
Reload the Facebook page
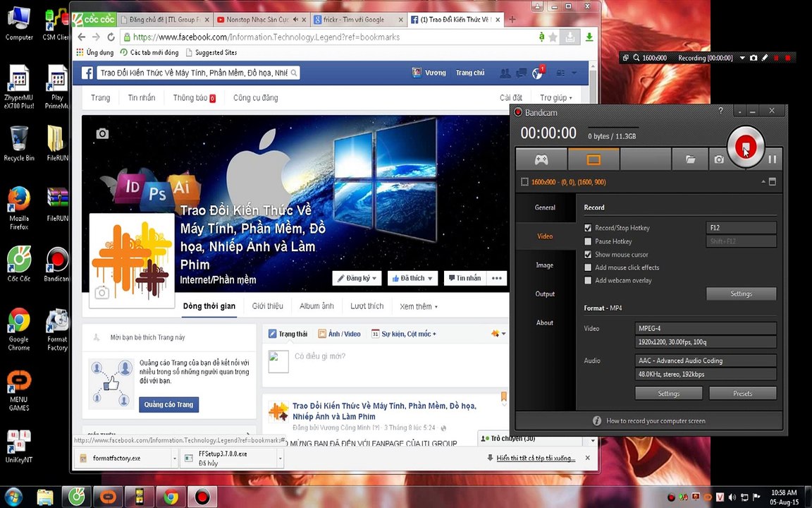[x=111, y=37]
